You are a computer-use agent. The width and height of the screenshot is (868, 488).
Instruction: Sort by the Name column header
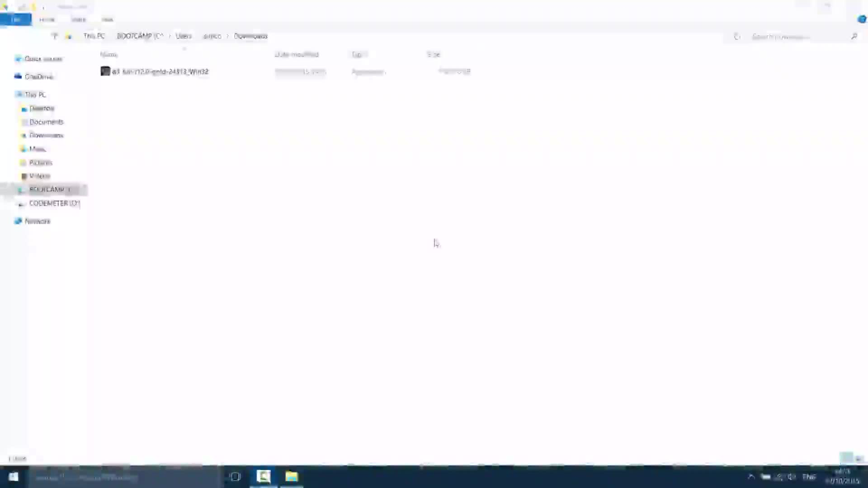109,54
